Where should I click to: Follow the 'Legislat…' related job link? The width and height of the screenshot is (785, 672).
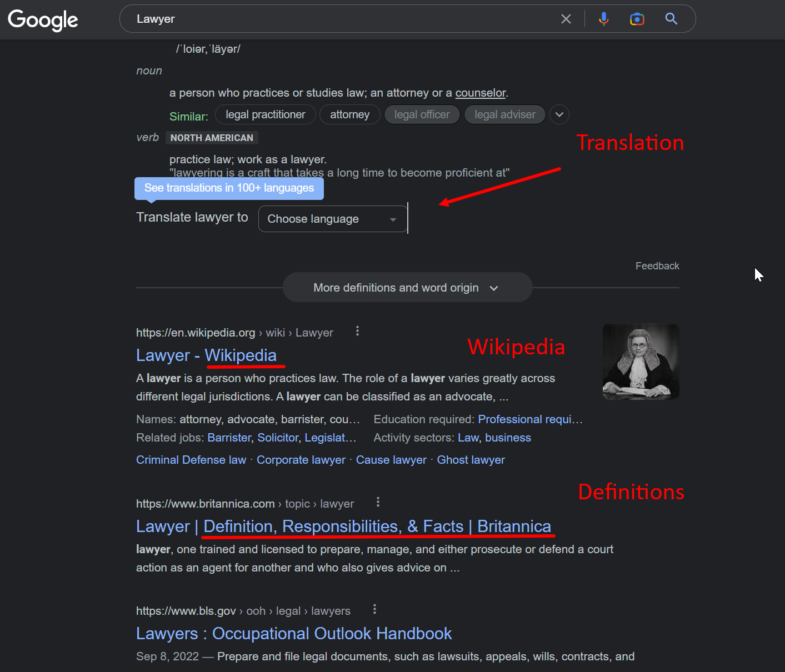click(x=331, y=438)
